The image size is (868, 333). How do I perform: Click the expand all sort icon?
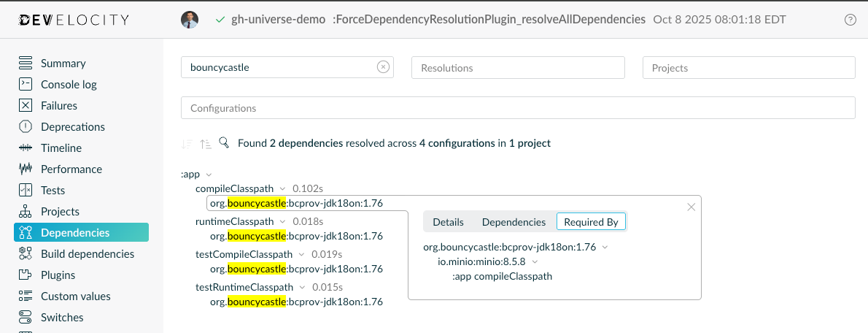tap(206, 144)
